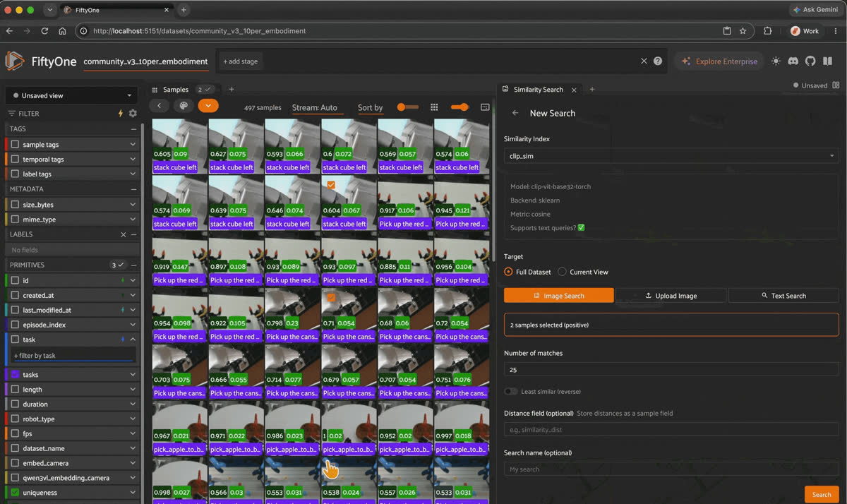Select the Current View radio option
Screen dimensions: 847x504
[563, 272]
